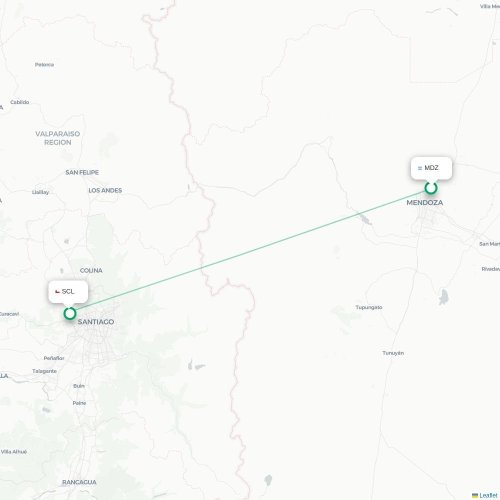500x500 pixels.
Task: Open the Leaflet attribution link
Action: 488,496
